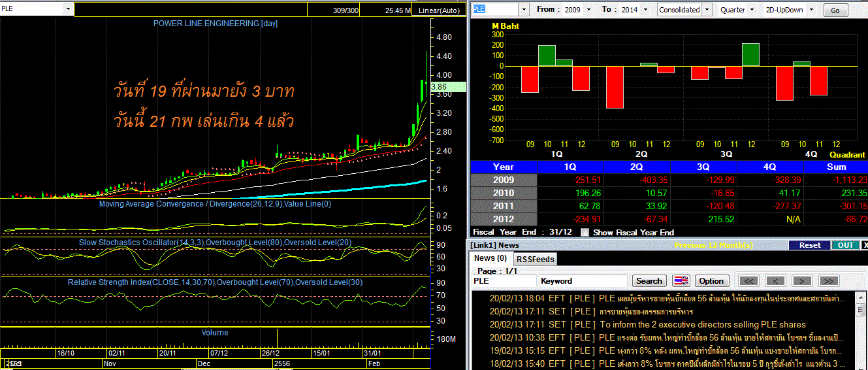Click the current price tag 3.86
The width and height of the screenshot is (868, 370).
(x=448, y=86)
